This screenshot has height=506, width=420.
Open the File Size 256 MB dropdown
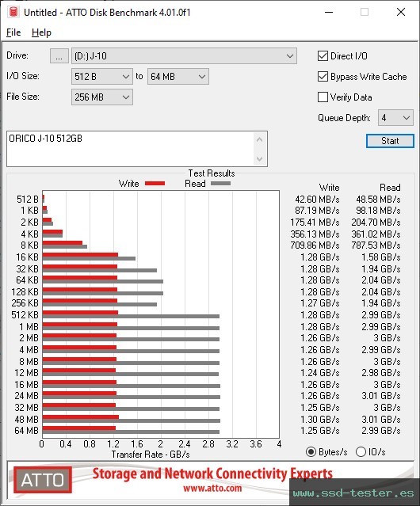pos(102,97)
